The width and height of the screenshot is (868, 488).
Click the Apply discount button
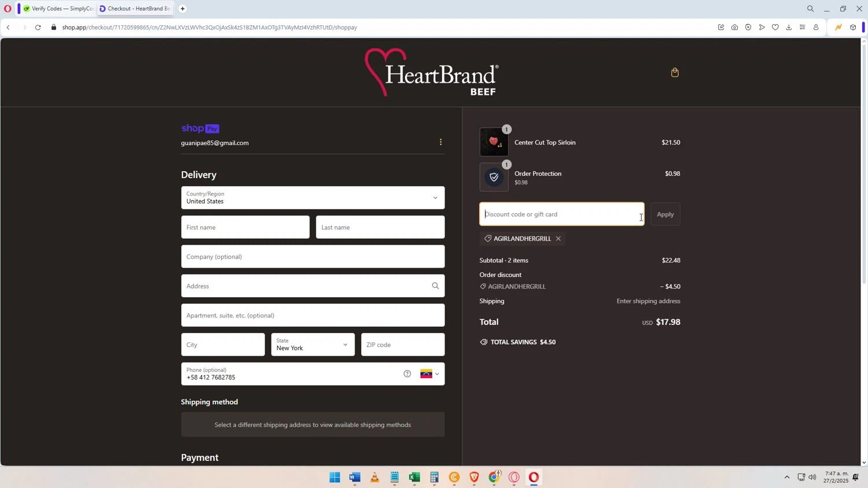click(665, 214)
